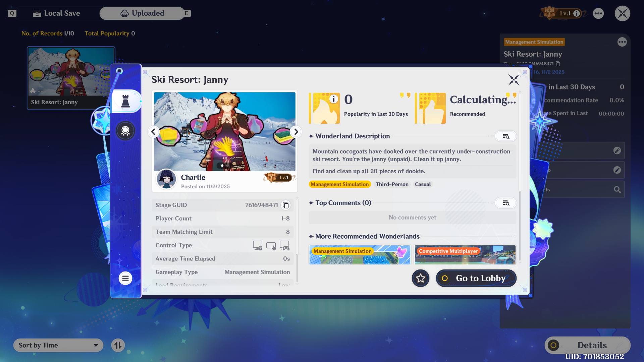Click popularity info icon

pos(333,99)
